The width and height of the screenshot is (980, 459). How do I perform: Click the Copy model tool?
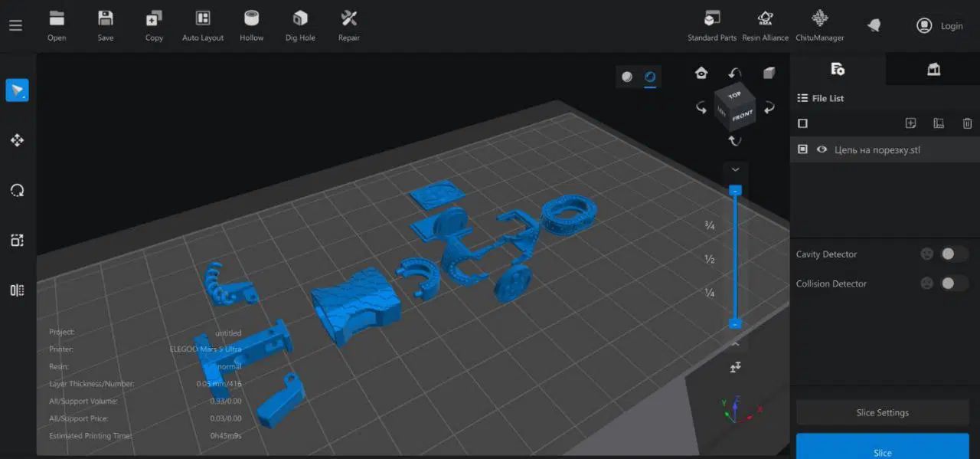(x=154, y=25)
